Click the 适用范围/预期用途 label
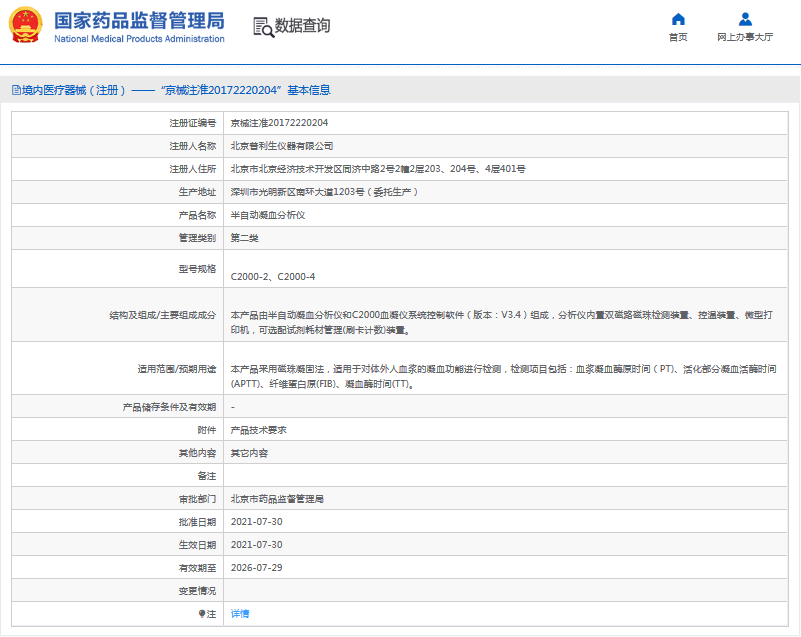 [177, 369]
